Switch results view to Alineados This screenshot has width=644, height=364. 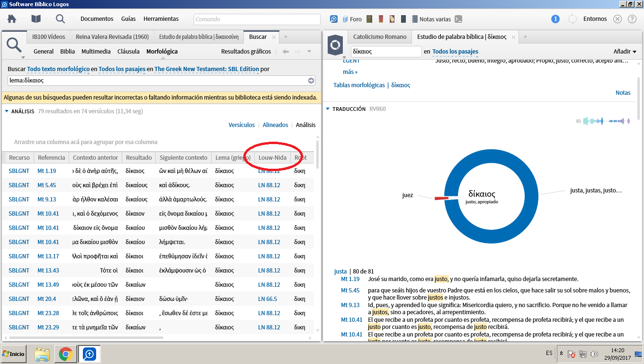275,125
